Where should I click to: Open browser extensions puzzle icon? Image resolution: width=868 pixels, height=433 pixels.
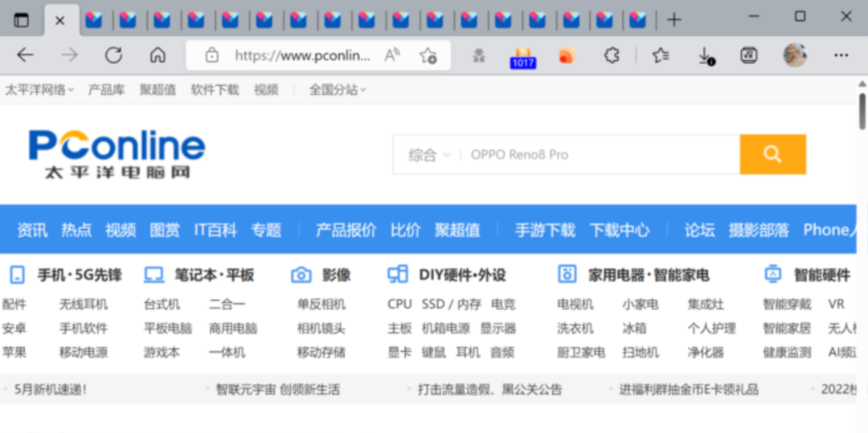point(611,55)
